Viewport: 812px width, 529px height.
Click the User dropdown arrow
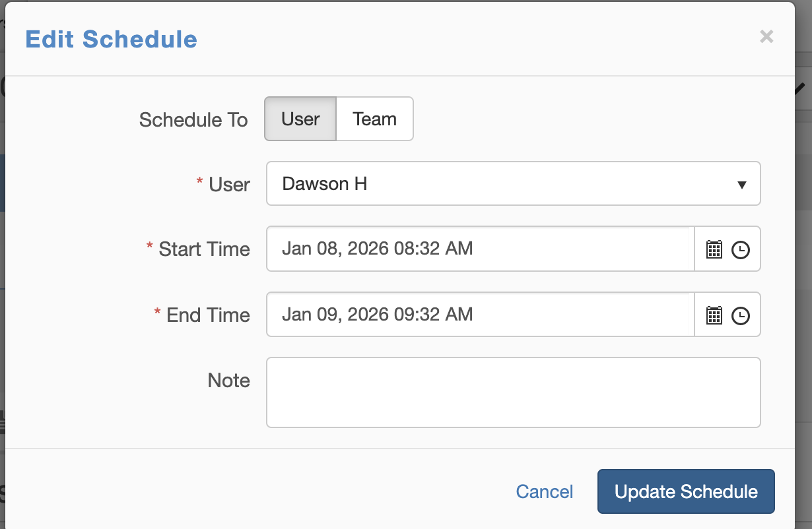741,185
